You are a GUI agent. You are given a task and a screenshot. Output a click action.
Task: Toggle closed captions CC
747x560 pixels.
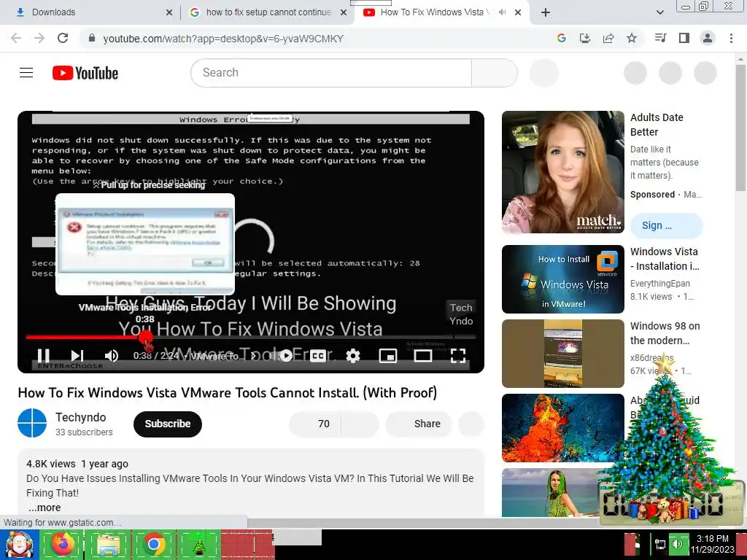[x=318, y=355]
